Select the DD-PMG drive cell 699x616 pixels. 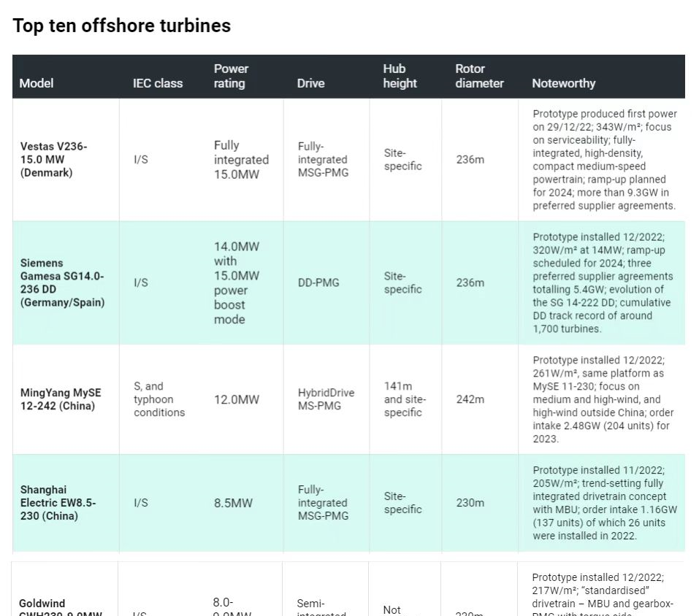[x=318, y=282]
